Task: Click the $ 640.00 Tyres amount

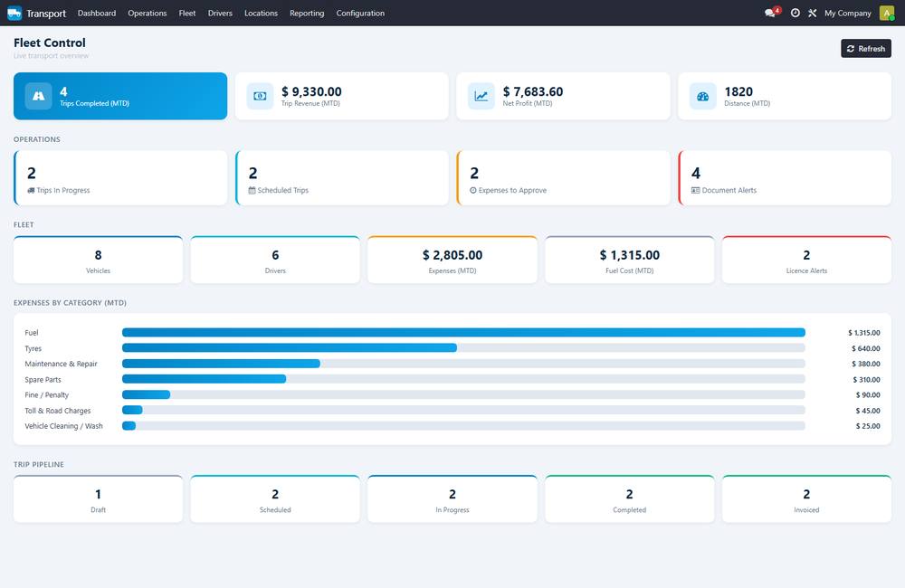Action: click(x=866, y=348)
